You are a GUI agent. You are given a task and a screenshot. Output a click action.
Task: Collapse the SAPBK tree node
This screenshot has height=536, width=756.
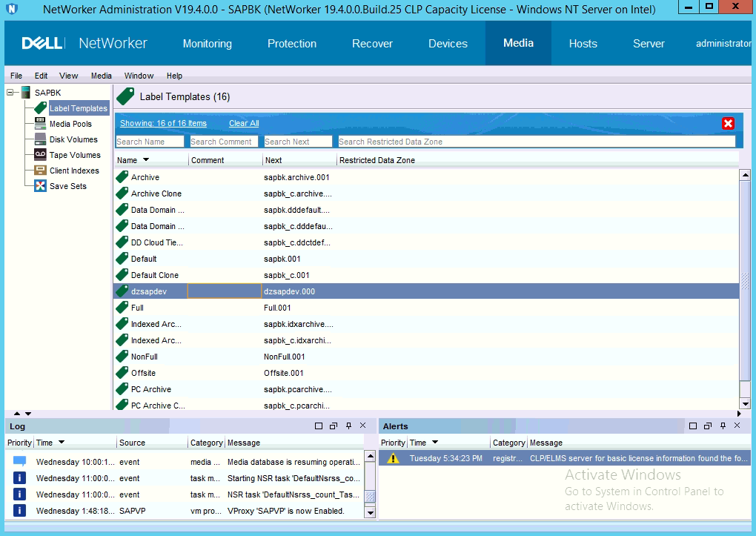pos(10,93)
